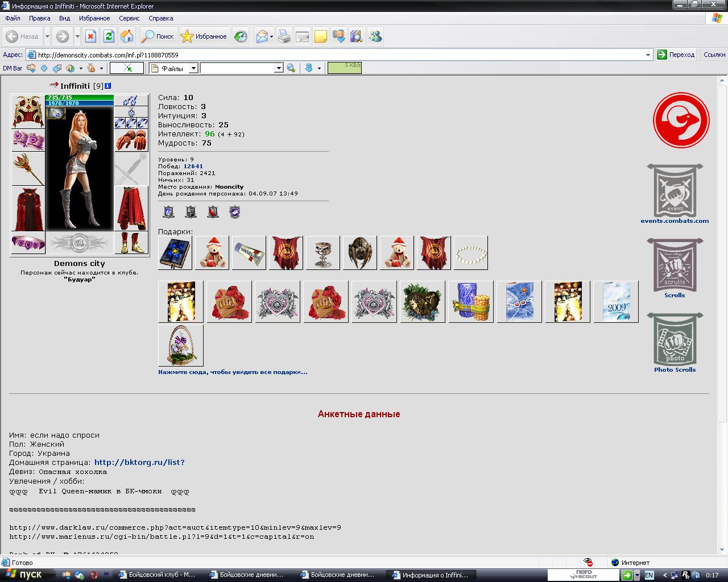
Task: Click the pearl necklace gift icon
Action: 471,253
